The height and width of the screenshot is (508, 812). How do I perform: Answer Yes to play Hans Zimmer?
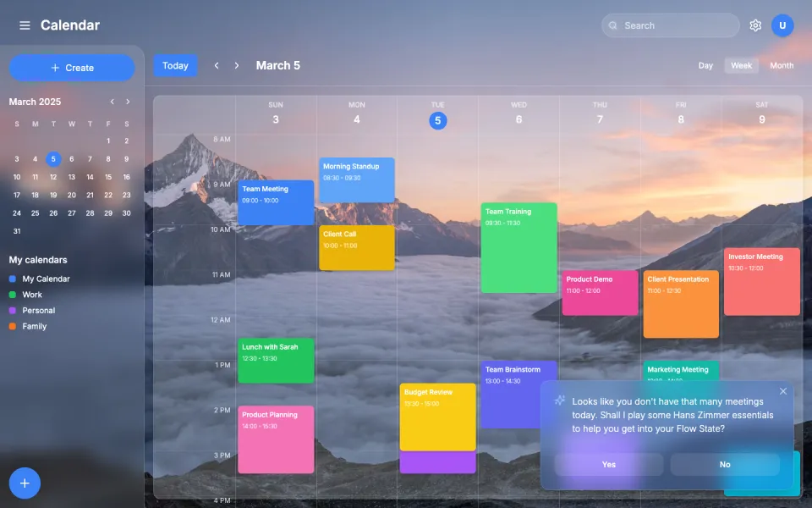(x=608, y=465)
